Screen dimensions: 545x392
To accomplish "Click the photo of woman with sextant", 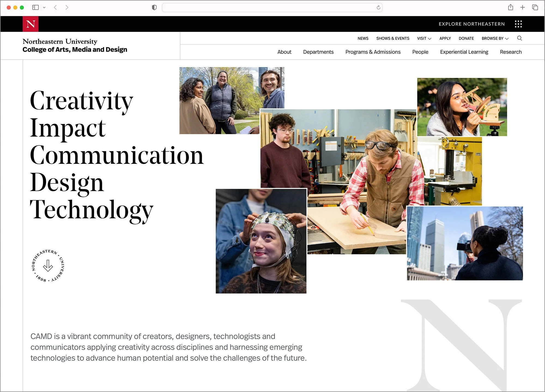I will [x=462, y=107].
